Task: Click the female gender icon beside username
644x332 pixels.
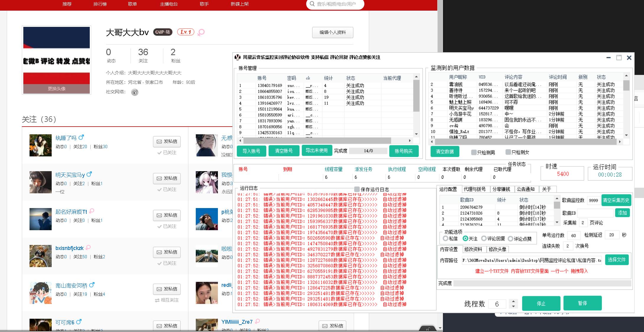Action: (x=201, y=32)
